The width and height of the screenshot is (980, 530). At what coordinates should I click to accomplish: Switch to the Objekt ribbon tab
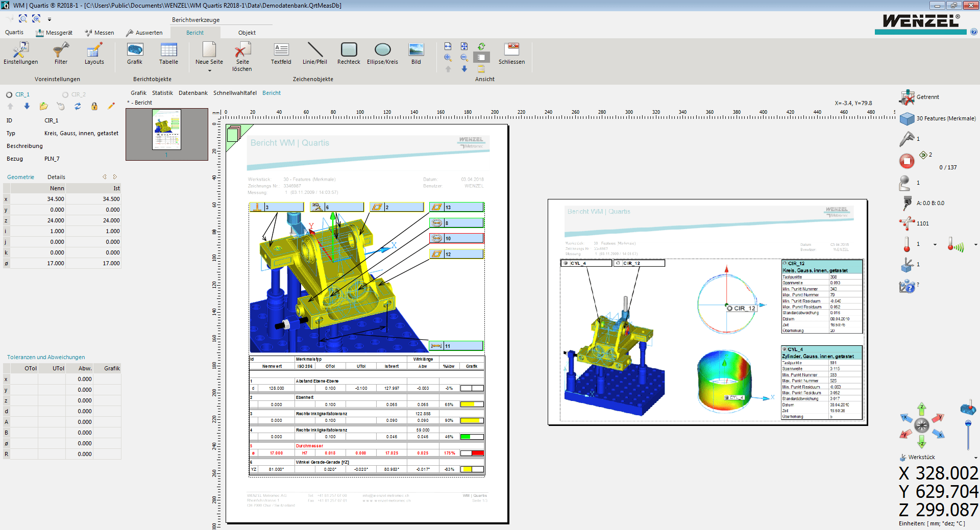pyautogui.click(x=247, y=32)
